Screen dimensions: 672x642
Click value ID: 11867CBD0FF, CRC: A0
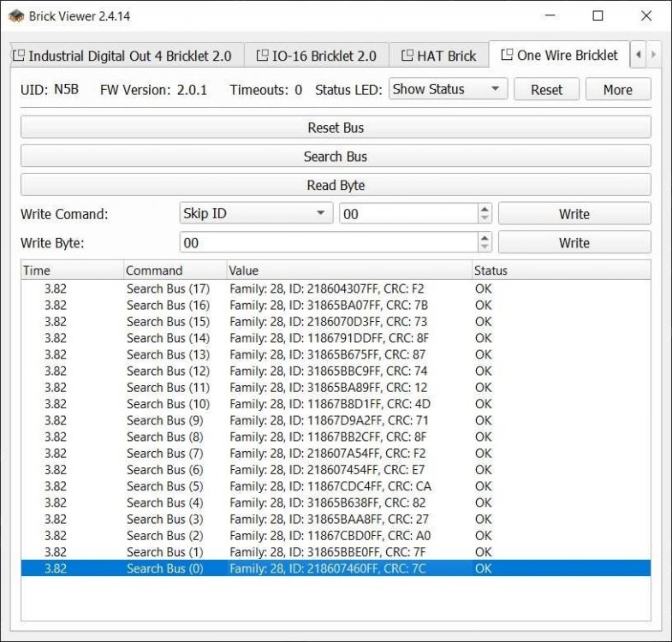[x=360, y=535]
